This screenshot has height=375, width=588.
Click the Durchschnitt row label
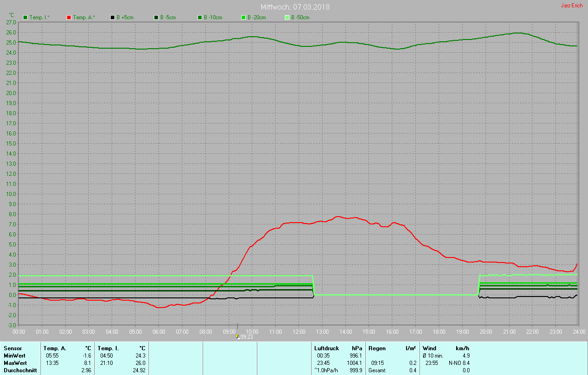(x=20, y=370)
